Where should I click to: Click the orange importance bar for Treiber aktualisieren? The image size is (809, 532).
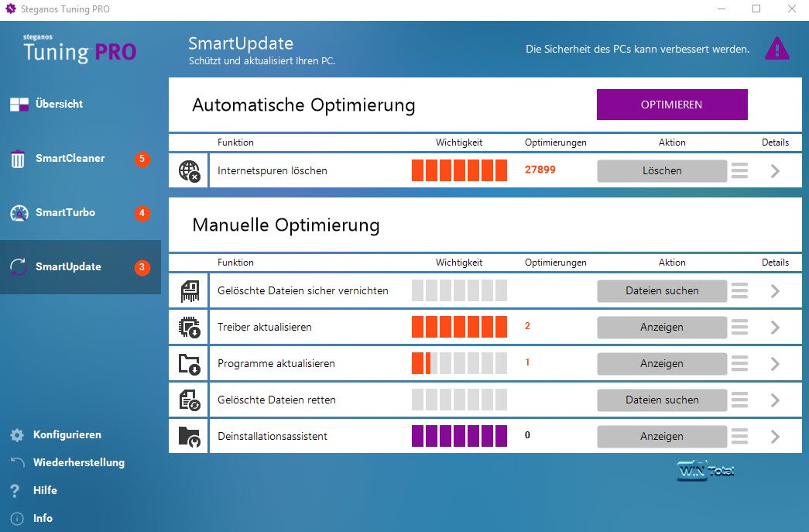pyautogui.click(x=459, y=327)
